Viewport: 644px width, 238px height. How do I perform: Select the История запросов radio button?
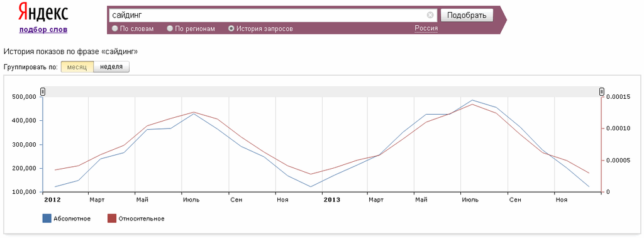231,28
